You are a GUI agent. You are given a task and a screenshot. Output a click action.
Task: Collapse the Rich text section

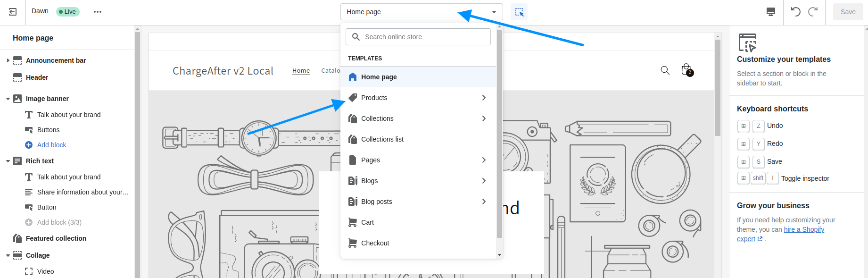8,161
